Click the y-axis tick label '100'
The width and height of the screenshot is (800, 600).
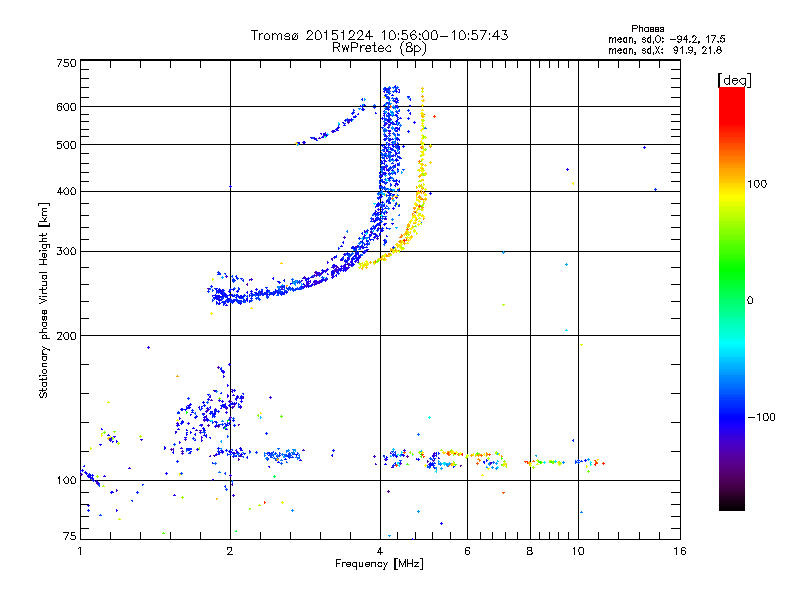66,481
